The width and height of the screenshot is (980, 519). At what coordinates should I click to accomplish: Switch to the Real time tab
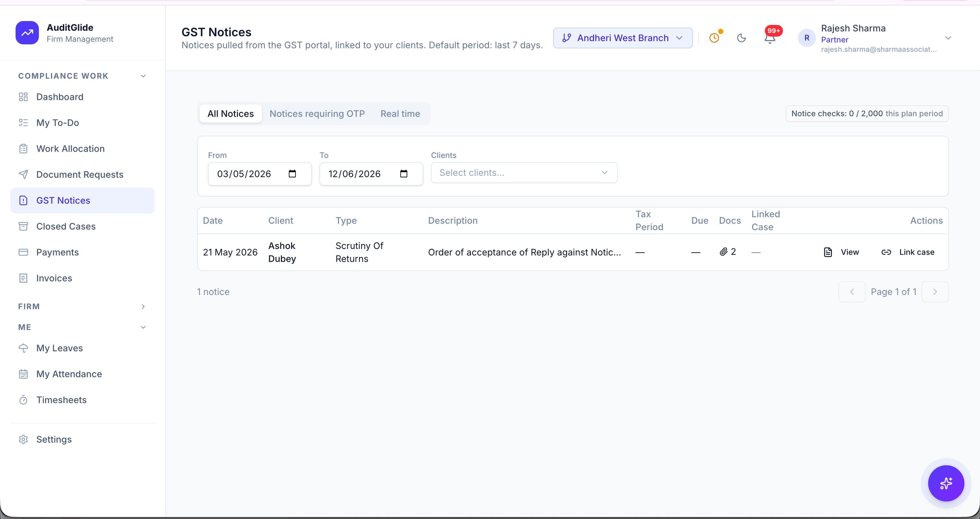click(x=400, y=114)
